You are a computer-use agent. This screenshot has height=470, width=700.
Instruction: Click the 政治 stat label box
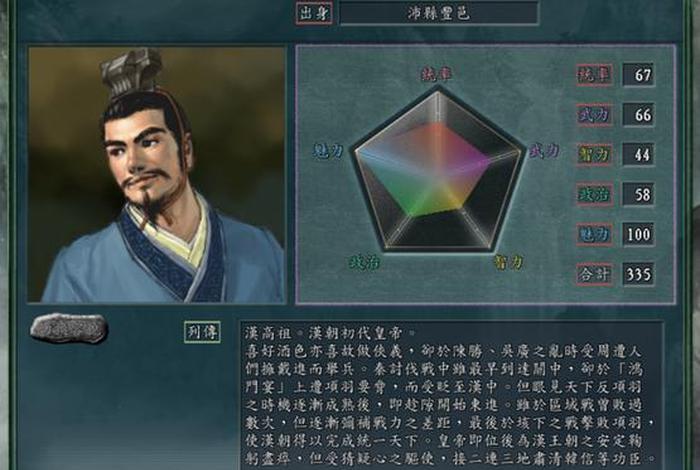point(594,194)
